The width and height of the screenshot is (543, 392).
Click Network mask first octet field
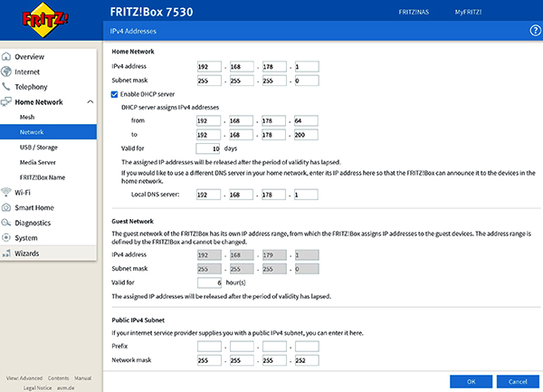coord(209,360)
